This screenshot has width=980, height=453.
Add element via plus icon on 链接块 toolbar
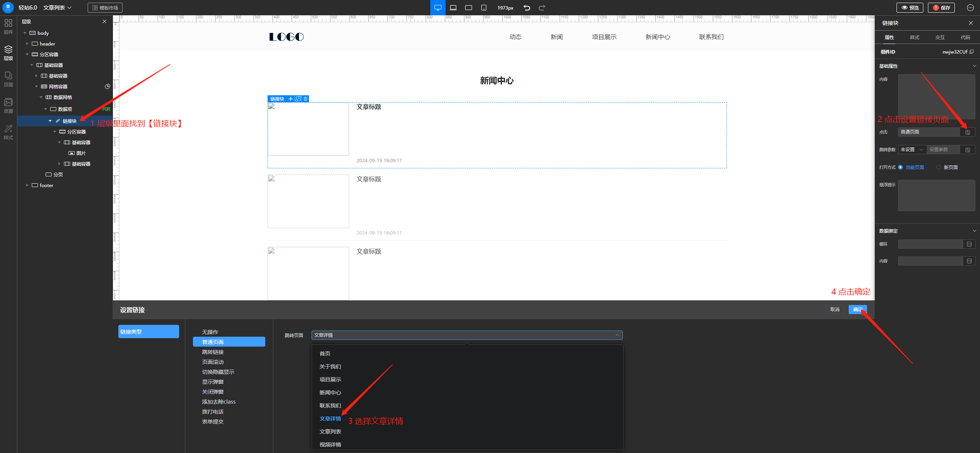[291, 99]
